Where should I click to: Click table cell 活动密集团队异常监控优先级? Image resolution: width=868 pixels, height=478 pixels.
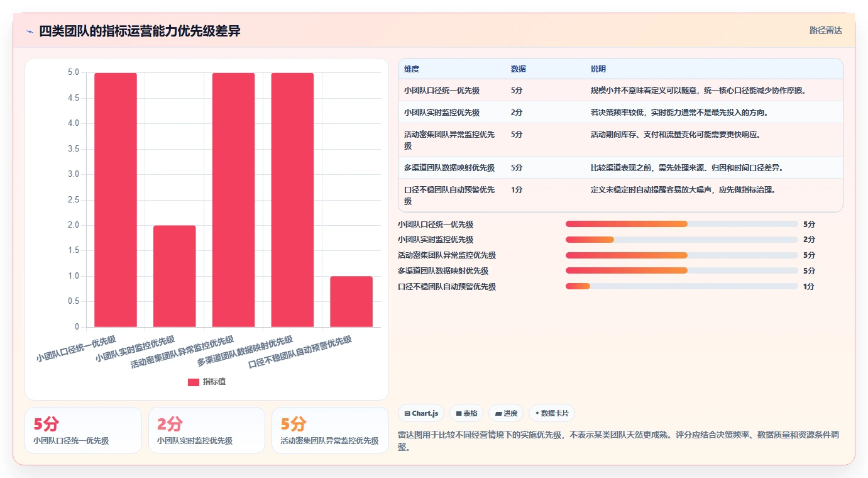[x=450, y=140]
